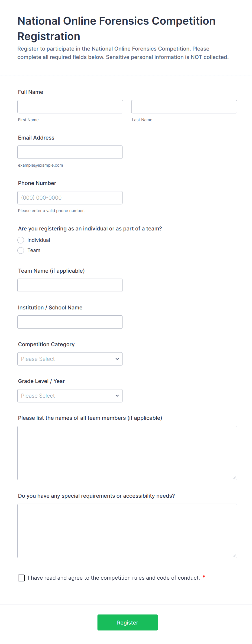Click the Team Name text field

click(x=70, y=285)
